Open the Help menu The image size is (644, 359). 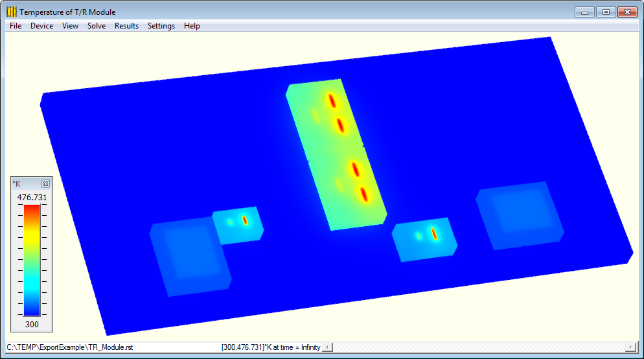pyautogui.click(x=192, y=26)
